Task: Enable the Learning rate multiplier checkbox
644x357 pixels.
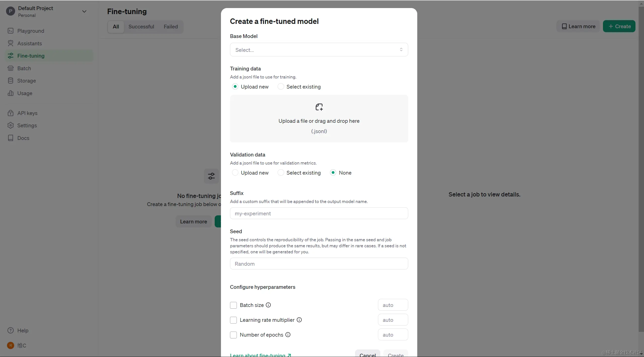Action: [x=233, y=320]
